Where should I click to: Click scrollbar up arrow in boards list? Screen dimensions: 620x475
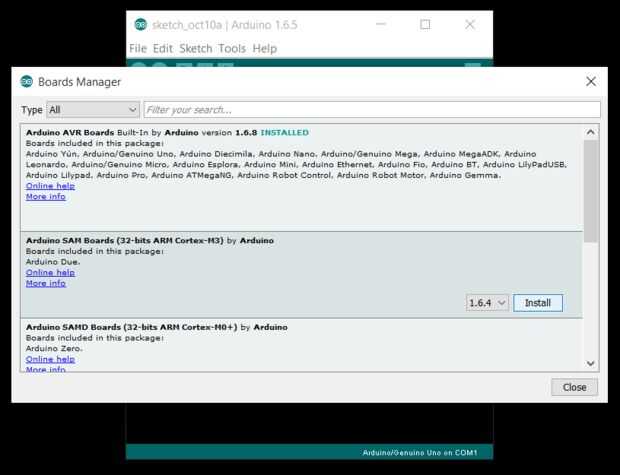591,132
